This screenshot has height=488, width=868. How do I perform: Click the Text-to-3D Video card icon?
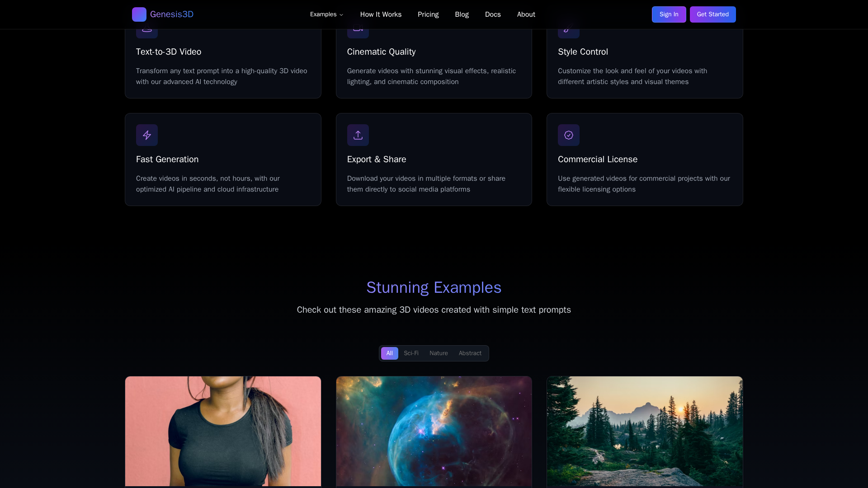[146, 33]
